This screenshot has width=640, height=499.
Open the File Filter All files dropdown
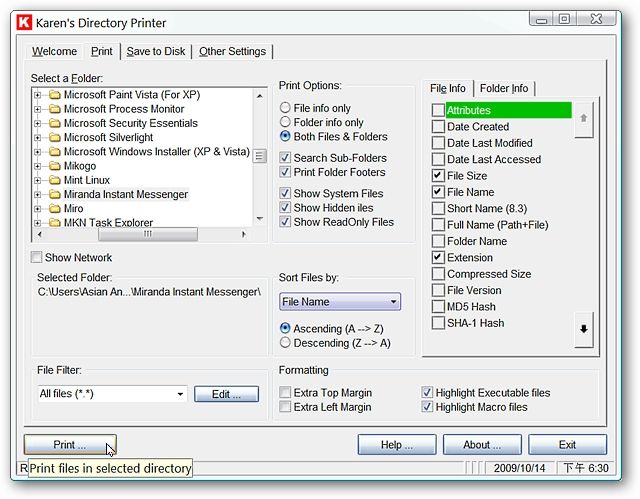click(x=180, y=394)
